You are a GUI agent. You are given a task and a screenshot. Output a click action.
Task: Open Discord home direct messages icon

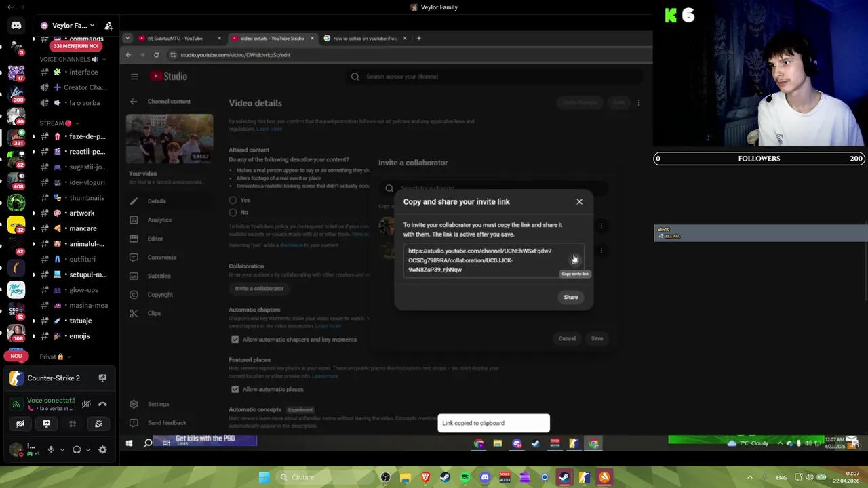pos(16,26)
